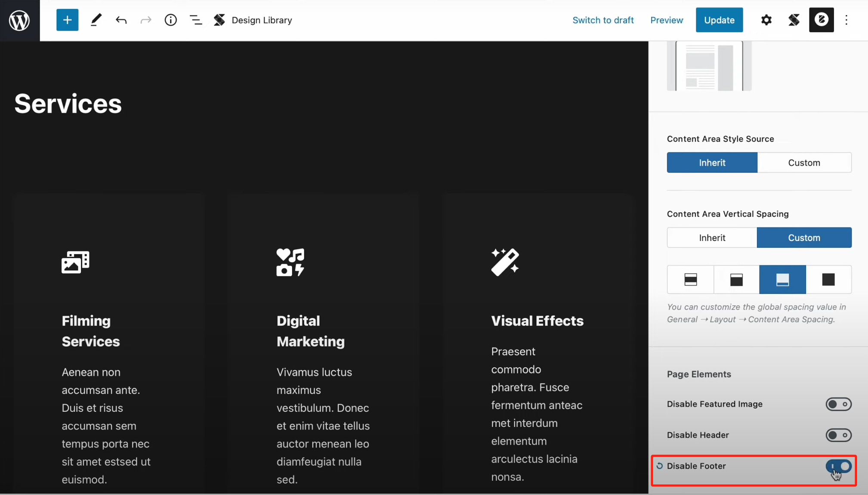The image size is (868, 495).
Task: Select the third vertical spacing preset
Action: pyautogui.click(x=782, y=279)
